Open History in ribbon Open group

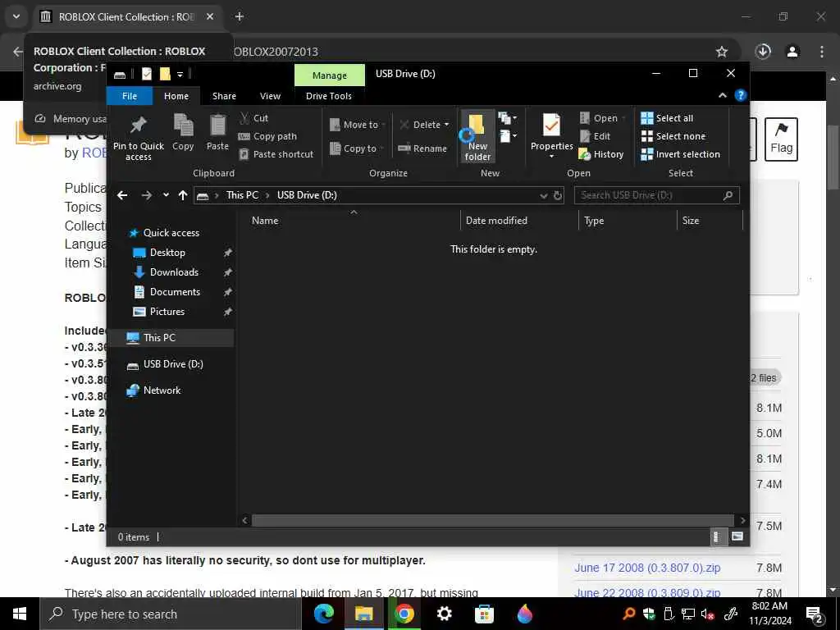[601, 154]
